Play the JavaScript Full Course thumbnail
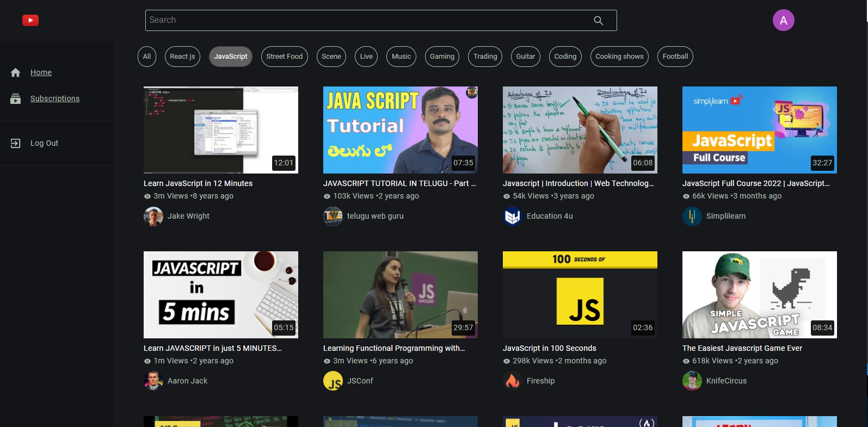 [x=760, y=130]
